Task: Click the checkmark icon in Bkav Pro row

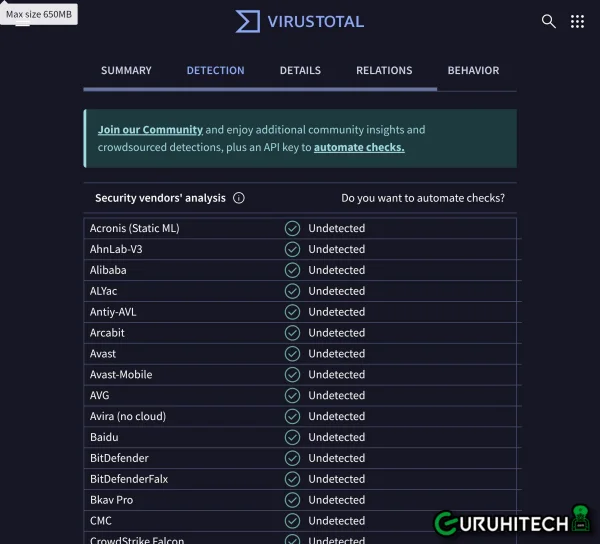Action: [292, 500]
